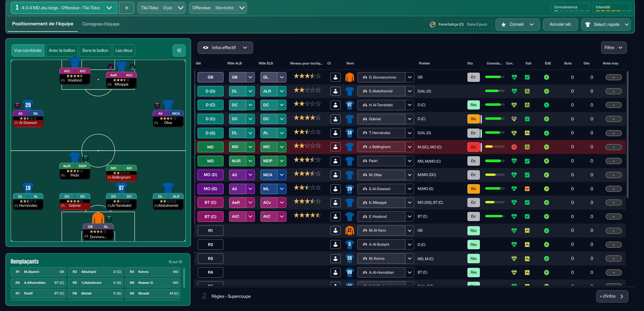Sort by the Buts column header
The width and height of the screenshot is (644, 311).
(568, 63)
